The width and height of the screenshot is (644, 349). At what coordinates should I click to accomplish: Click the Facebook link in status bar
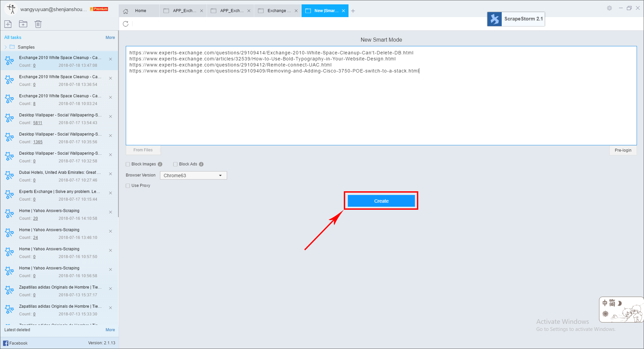coord(18,343)
